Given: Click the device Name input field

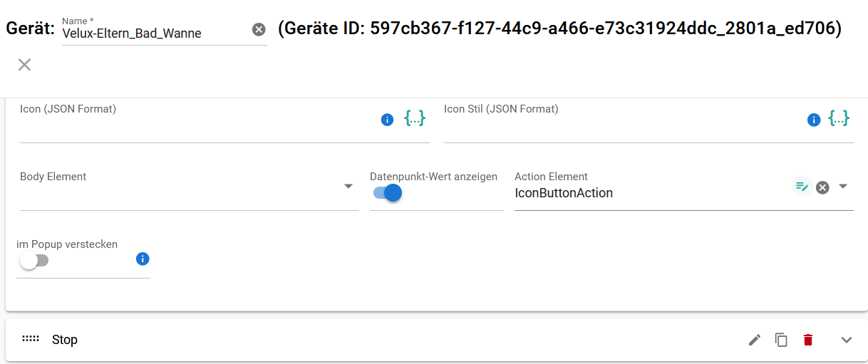Looking at the screenshot, I should (153, 33).
